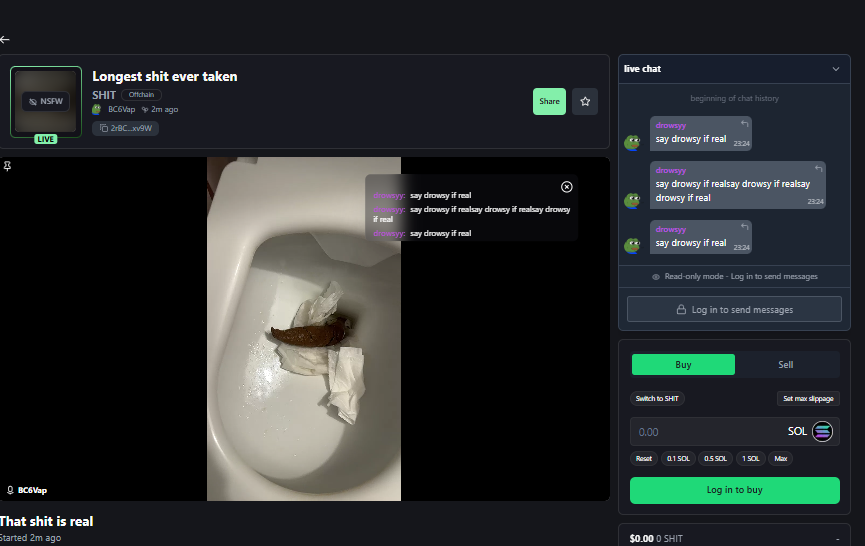This screenshot has width=865, height=546.
Task: Select the Sell tab
Action: (786, 365)
